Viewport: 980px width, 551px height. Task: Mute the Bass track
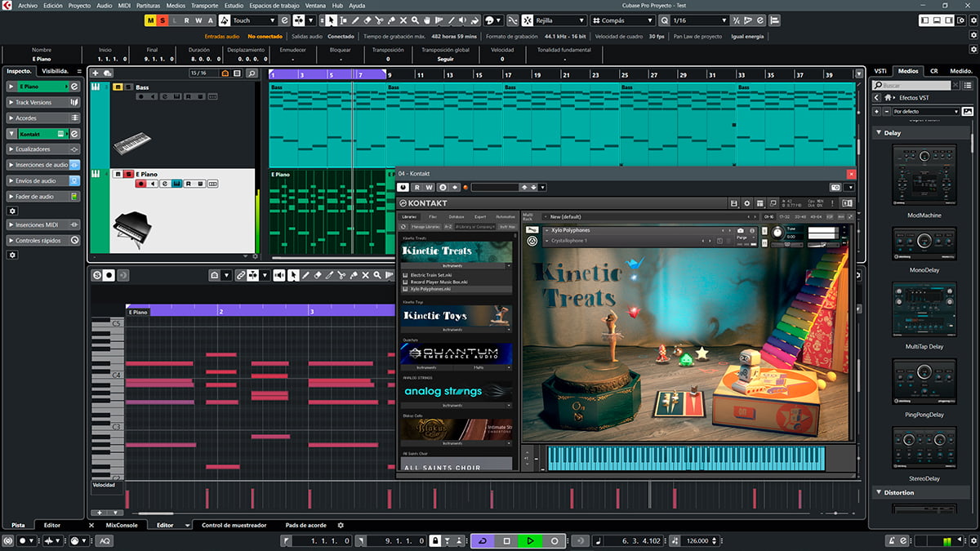point(118,87)
